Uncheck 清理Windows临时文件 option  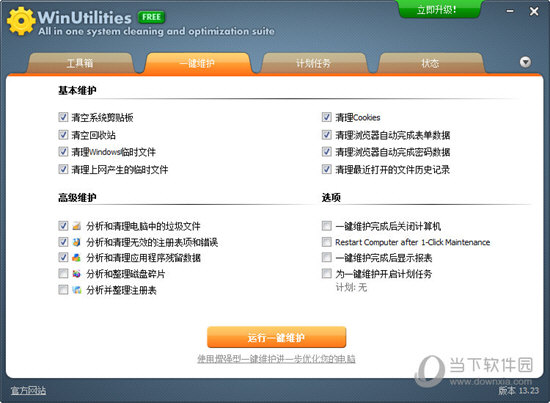[63, 152]
